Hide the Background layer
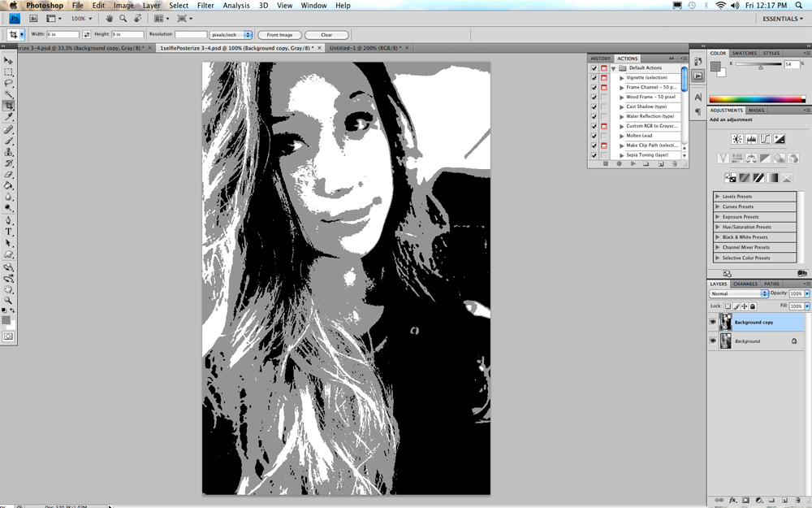 click(713, 341)
